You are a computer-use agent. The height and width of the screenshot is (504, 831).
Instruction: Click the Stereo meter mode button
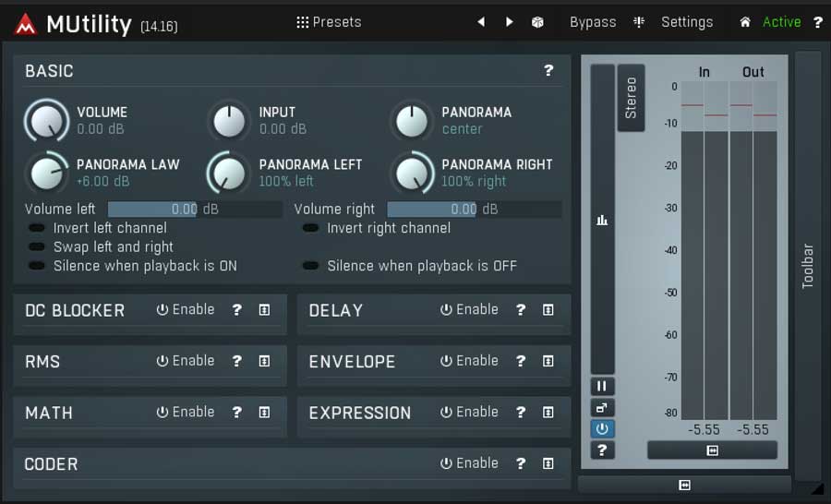pos(631,98)
